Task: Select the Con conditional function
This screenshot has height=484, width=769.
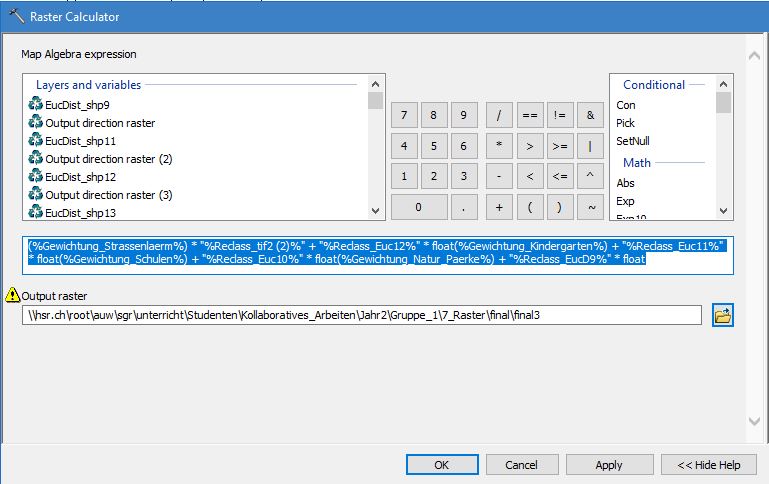Action: click(x=626, y=105)
